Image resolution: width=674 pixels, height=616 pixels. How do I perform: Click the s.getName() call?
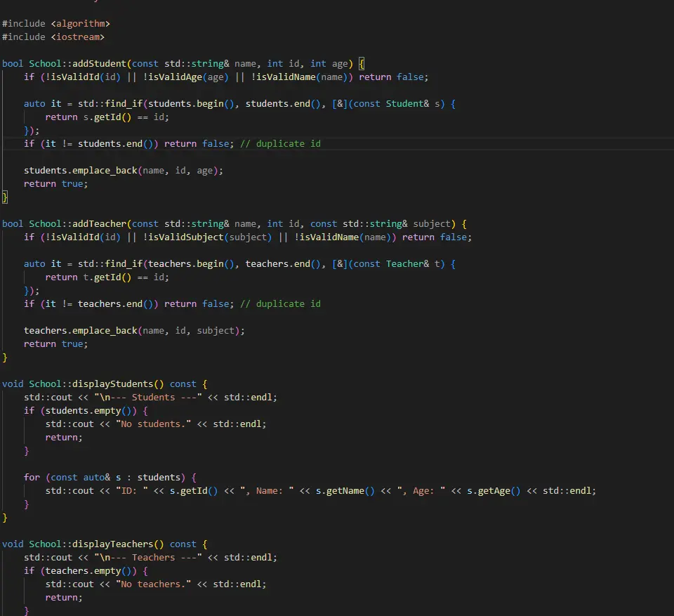345,490
